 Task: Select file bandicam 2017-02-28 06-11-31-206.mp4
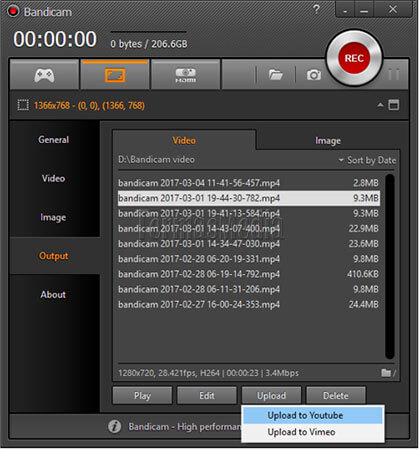click(249, 289)
